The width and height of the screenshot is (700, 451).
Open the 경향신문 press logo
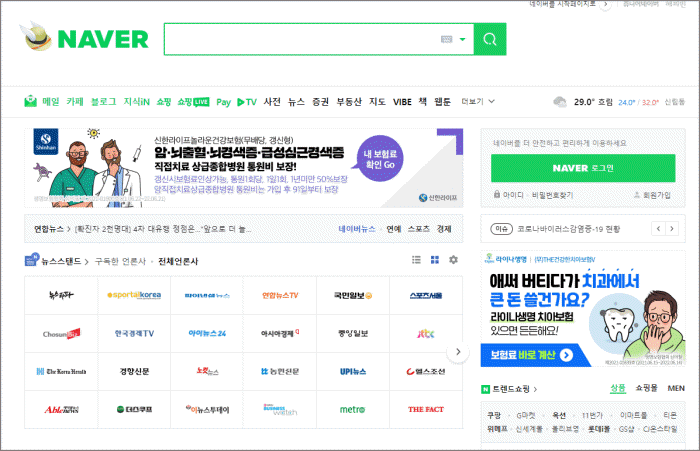134,372
